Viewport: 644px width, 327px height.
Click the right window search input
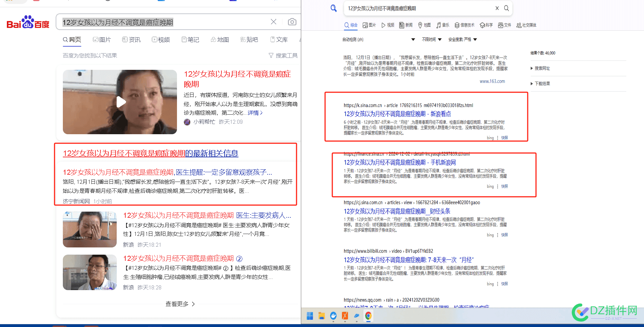click(x=419, y=8)
